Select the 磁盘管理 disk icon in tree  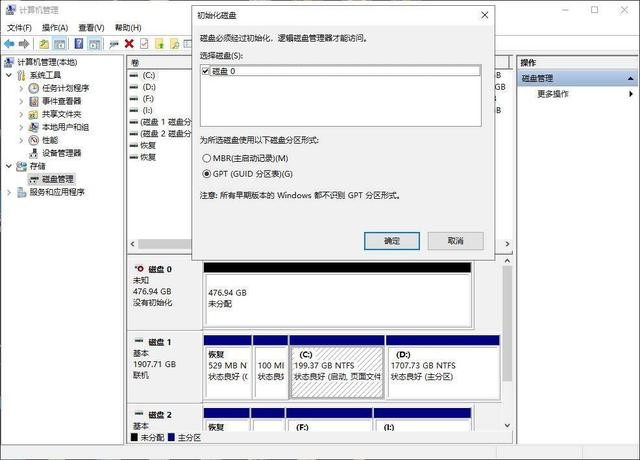click(x=33, y=179)
